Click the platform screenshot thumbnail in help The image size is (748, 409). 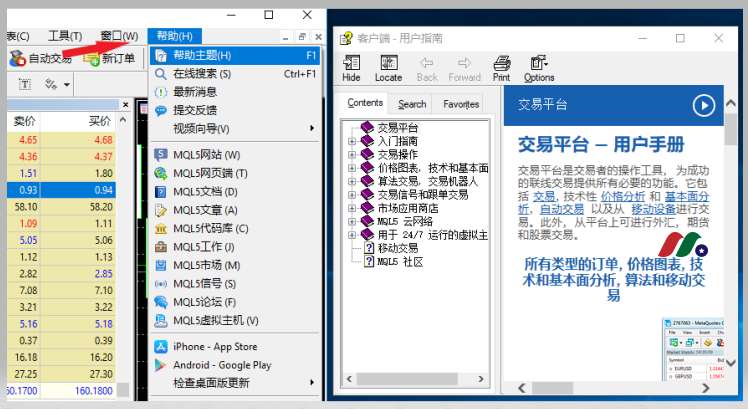point(693,349)
